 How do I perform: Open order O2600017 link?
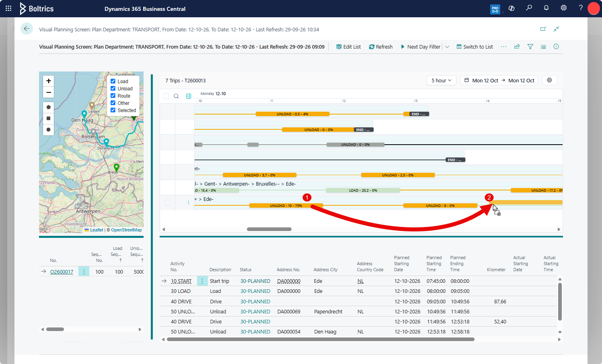point(62,272)
